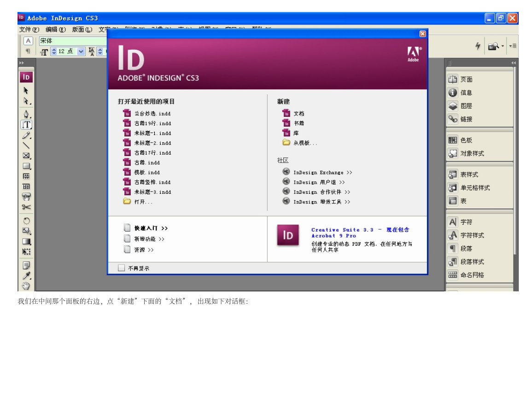532x411 pixels.
Task: Expand the toolbox with double arrows
Action: click(22, 63)
